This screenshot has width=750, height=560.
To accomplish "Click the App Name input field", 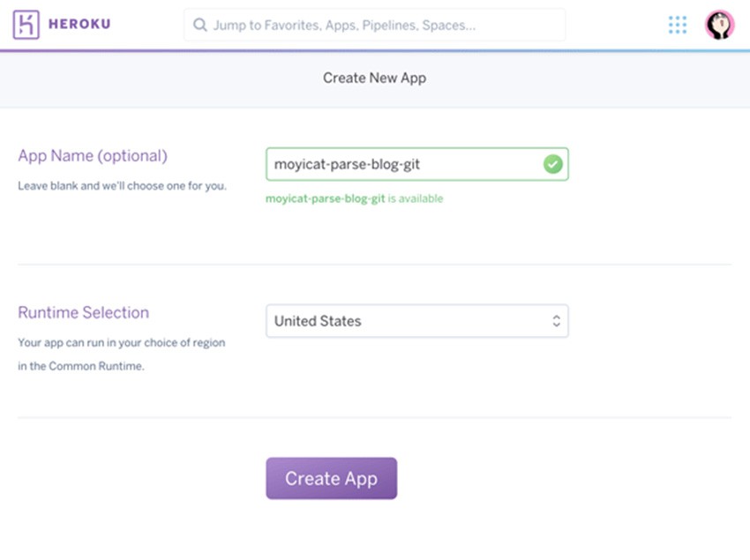I will tap(417, 164).
